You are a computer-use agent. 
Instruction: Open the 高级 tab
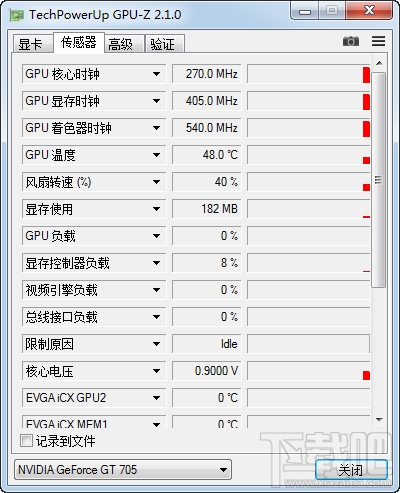click(124, 44)
